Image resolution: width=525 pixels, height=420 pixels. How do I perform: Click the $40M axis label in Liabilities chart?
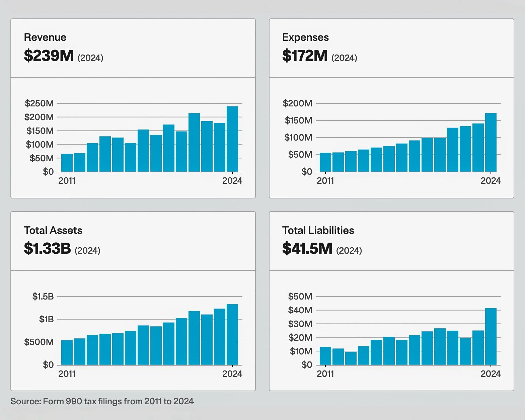(300, 310)
